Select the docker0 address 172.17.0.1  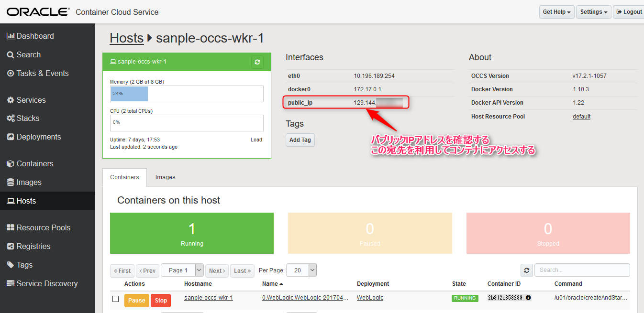coord(367,89)
